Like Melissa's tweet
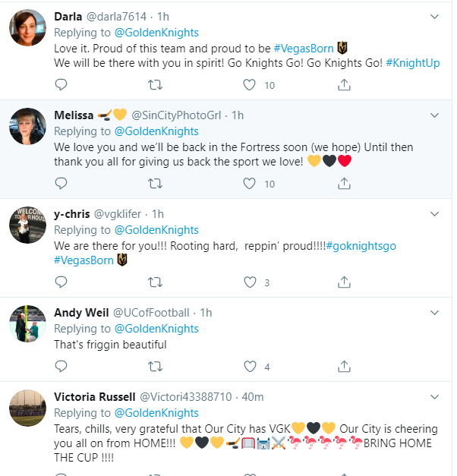 pyautogui.click(x=250, y=183)
